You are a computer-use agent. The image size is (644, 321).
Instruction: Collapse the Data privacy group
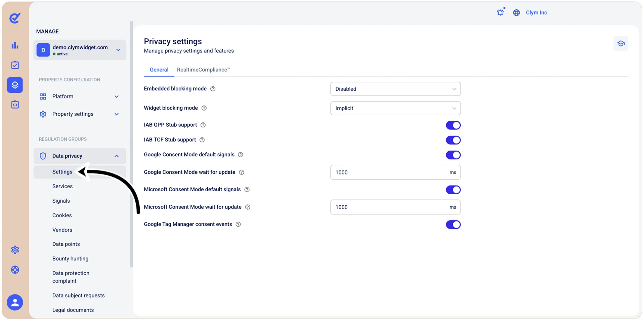tap(80, 156)
